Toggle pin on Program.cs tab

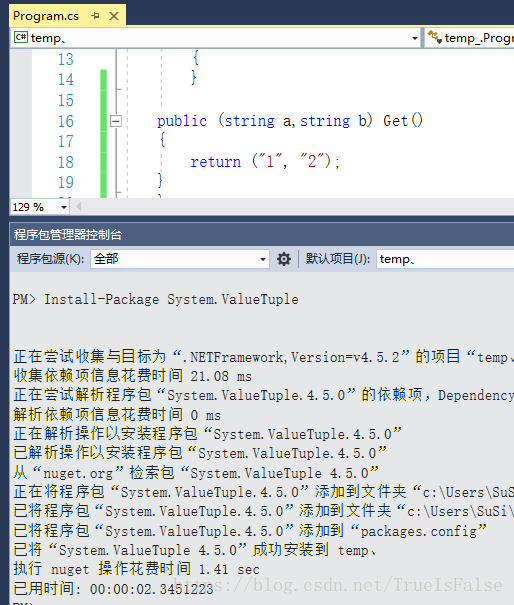click(x=95, y=16)
